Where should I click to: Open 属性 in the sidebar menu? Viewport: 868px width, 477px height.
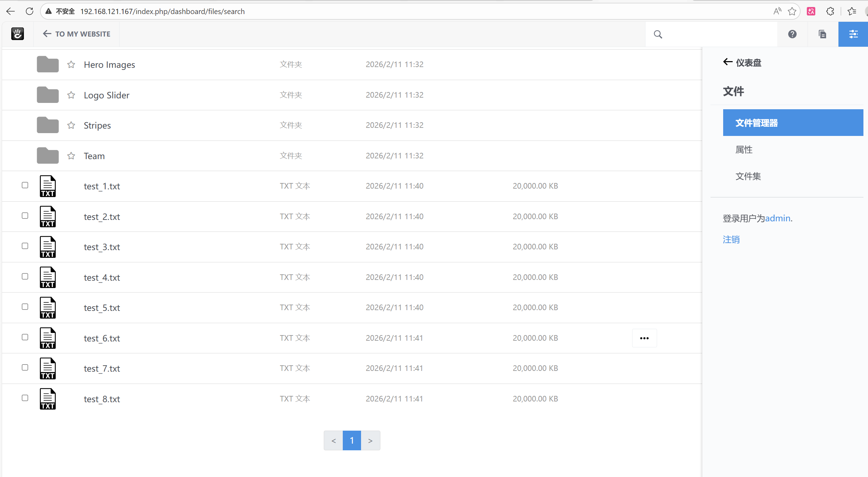(x=744, y=150)
